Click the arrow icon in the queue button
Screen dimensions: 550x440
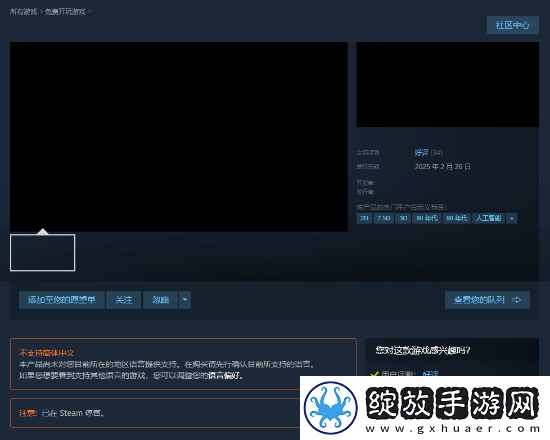coord(516,300)
